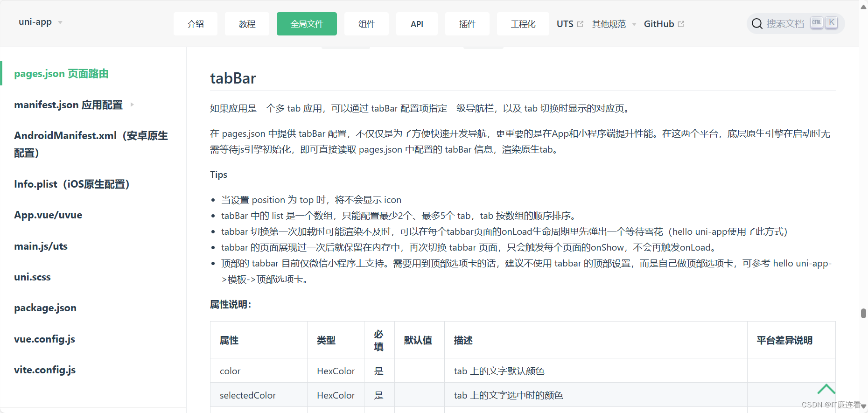Open package.json sidebar entry

45,308
